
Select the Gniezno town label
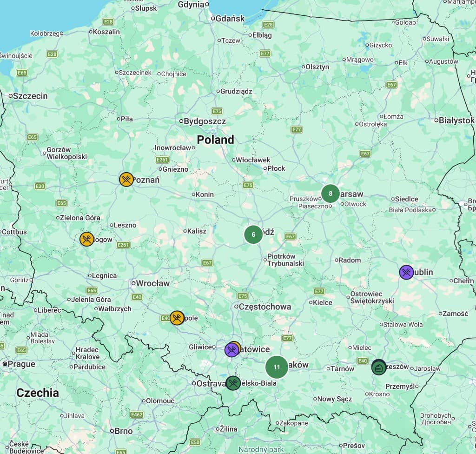175,169
